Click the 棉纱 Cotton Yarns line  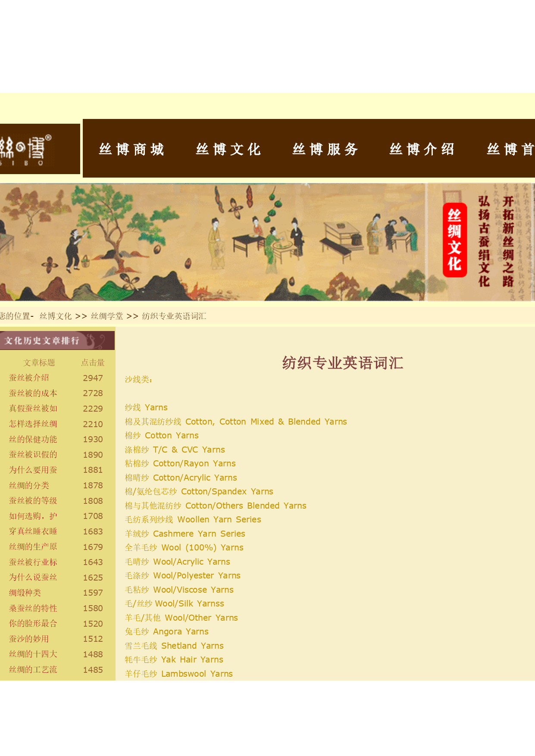coord(162,435)
